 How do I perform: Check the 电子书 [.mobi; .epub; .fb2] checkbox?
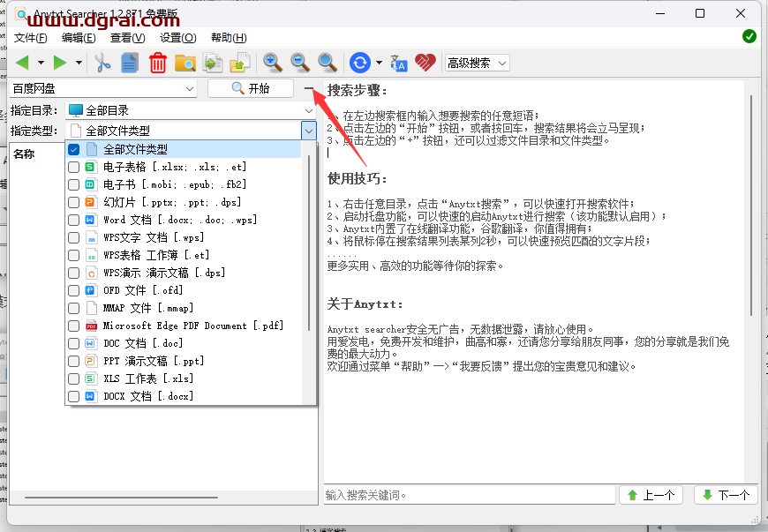[x=74, y=184]
